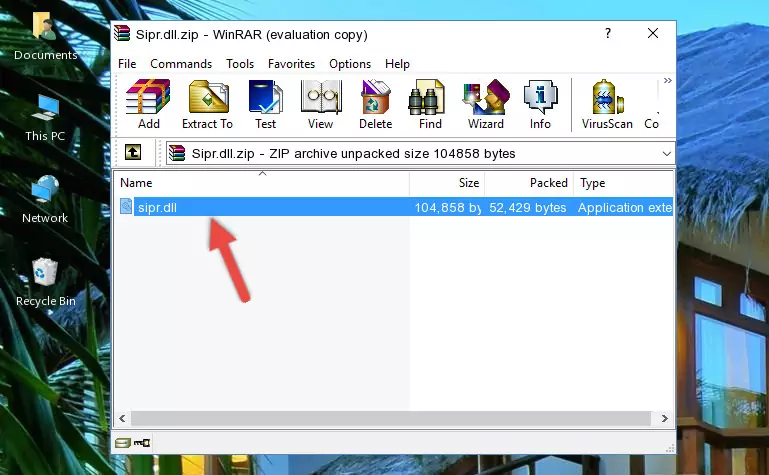Open the Commands menu
The image size is (769, 475).
181,64
